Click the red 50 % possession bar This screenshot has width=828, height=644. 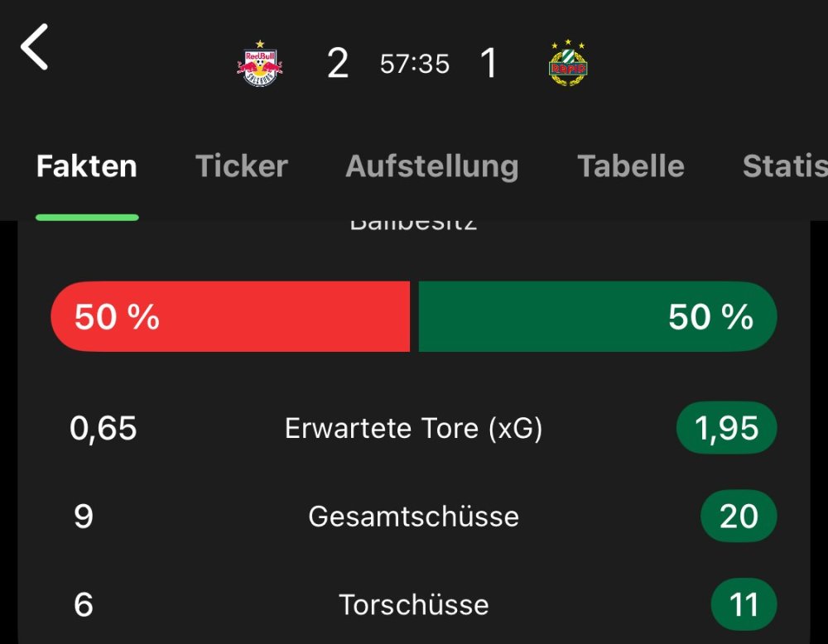[x=230, y=317]
